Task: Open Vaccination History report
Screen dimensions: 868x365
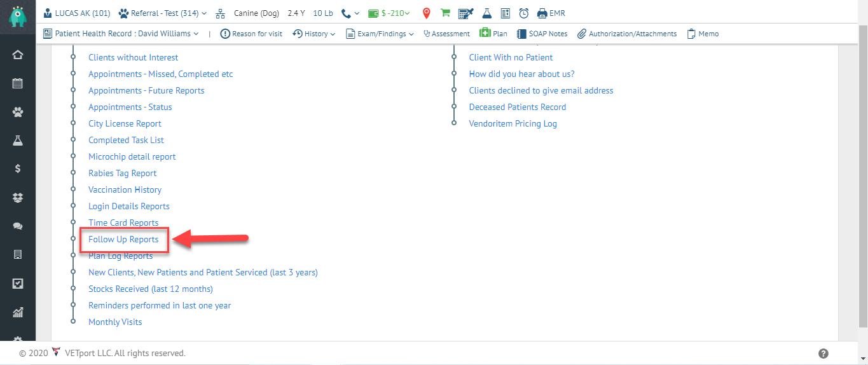Action: [x=125, y=189]
